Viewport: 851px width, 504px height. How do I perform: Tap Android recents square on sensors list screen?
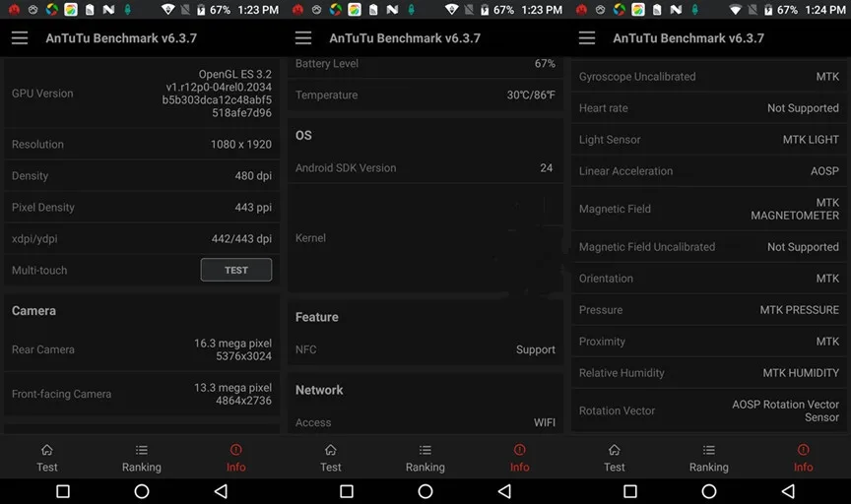tap(630, 491)
